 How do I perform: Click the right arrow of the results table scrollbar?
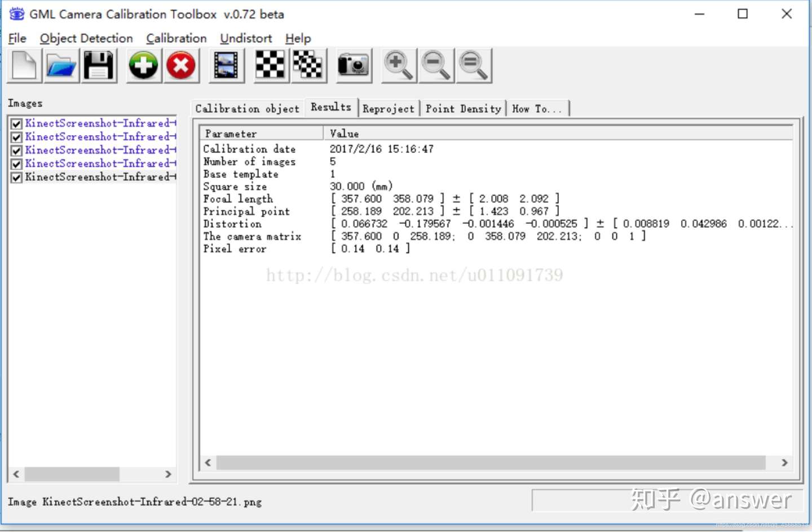coord(784,463)
